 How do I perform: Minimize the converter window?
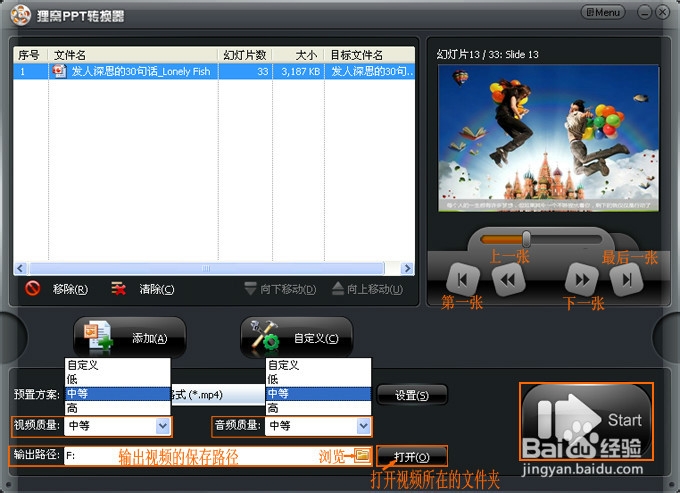pyautogui.click(x=644, y=13)
